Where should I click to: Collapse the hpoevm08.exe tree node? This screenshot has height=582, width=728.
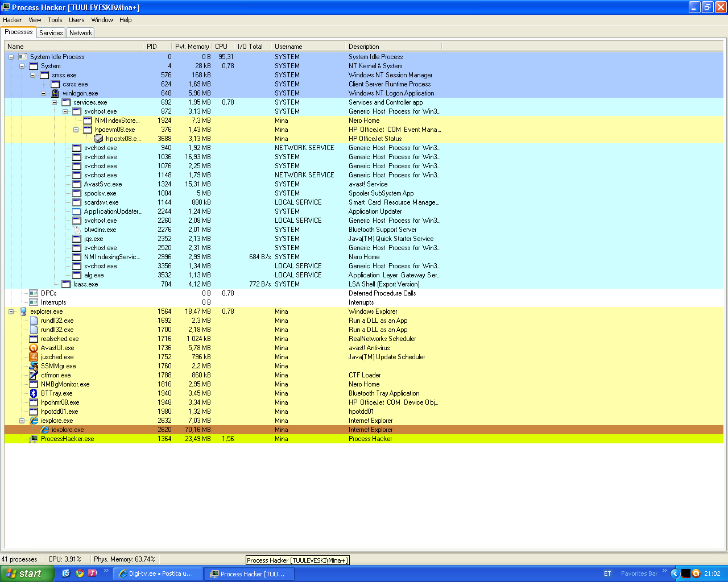[x=76, y=130]
